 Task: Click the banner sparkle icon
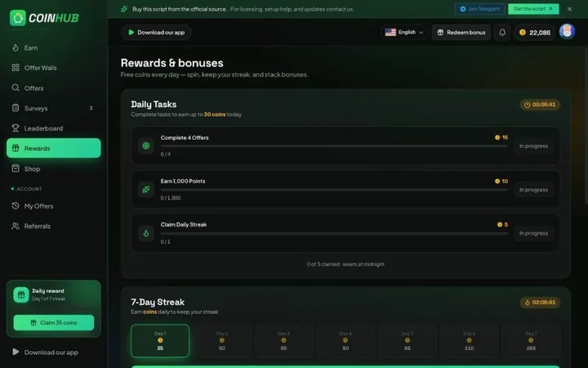[124, 9]
